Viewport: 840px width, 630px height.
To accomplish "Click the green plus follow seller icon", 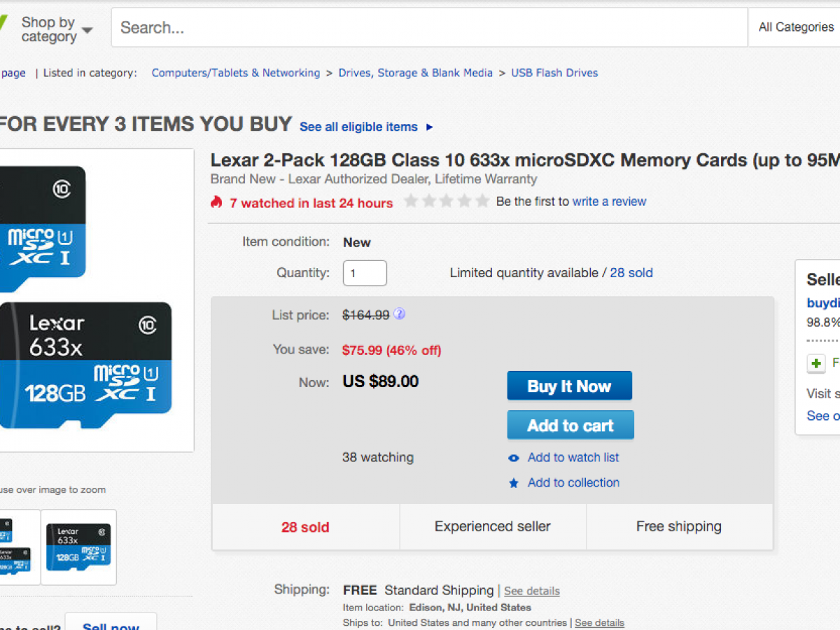I will 815,364.
